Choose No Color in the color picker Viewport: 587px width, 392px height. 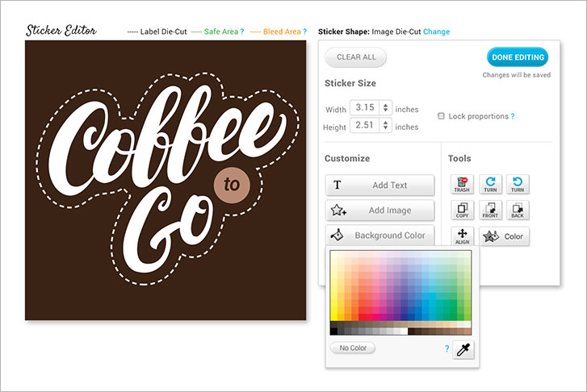353,348
